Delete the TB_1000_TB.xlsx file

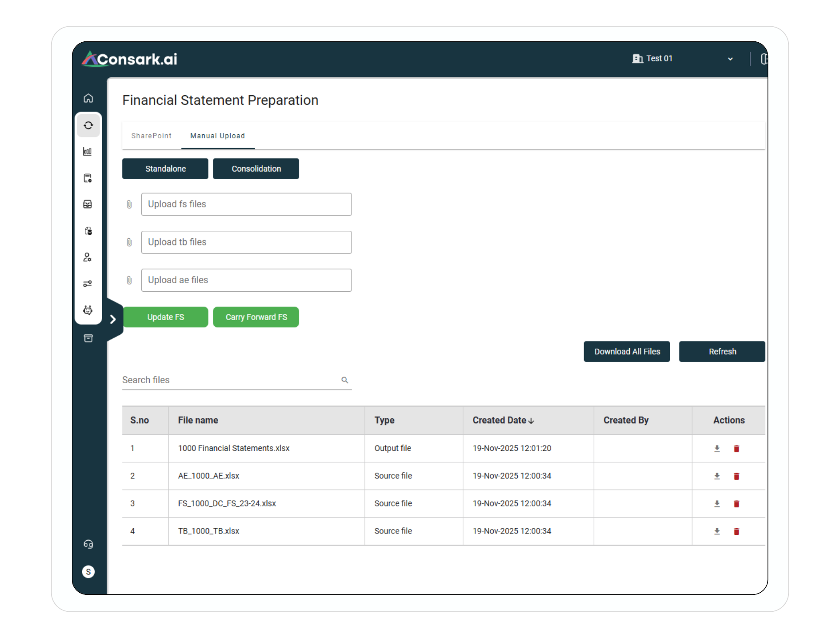(x=737, y=531)
